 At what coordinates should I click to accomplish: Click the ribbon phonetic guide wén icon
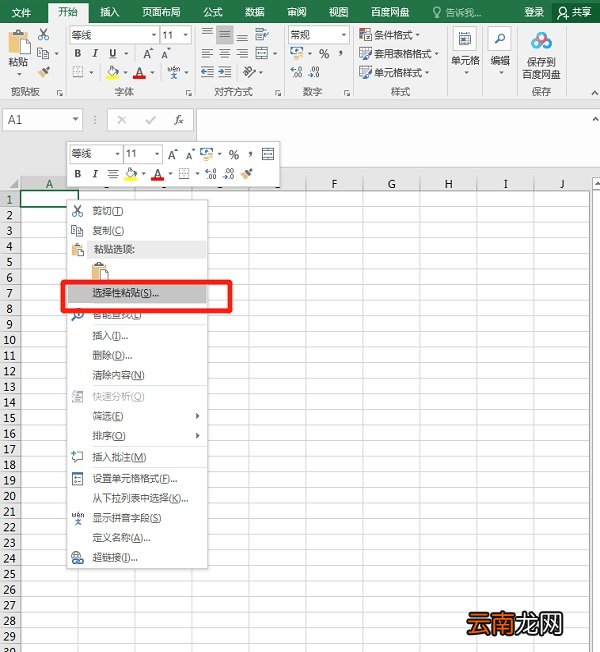pos(174,72)
